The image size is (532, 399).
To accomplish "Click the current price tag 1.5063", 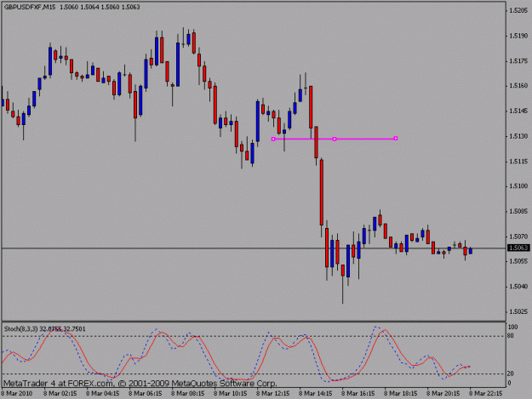I will click(x=518, y=248).
